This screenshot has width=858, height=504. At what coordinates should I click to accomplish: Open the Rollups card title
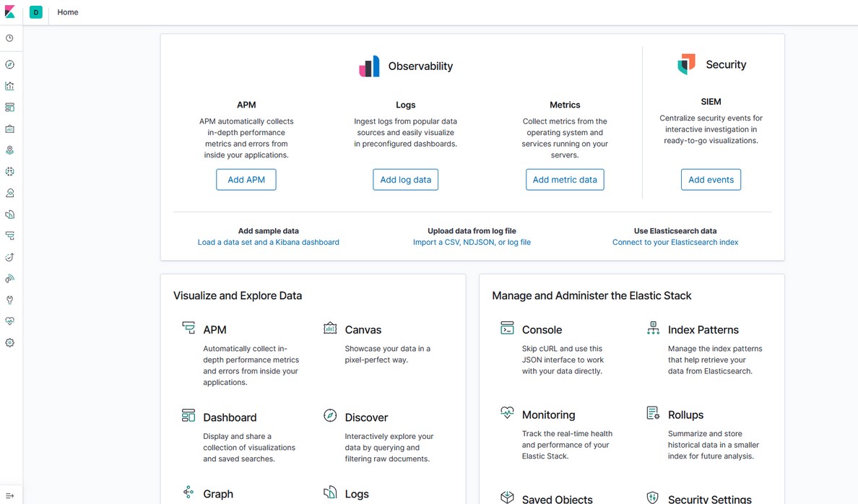pos(685,414)
